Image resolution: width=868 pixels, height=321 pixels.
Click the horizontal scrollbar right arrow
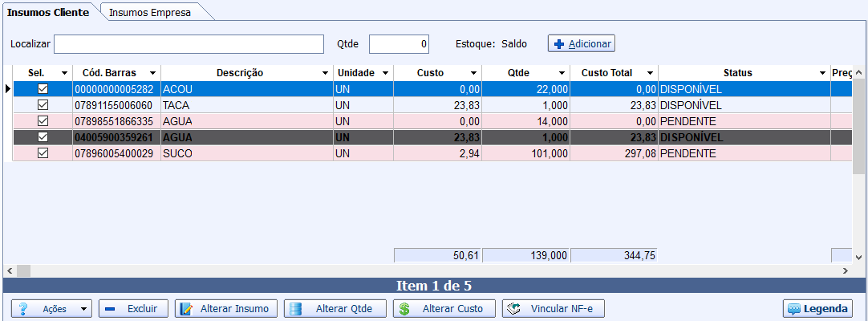[x=845, y=271]
